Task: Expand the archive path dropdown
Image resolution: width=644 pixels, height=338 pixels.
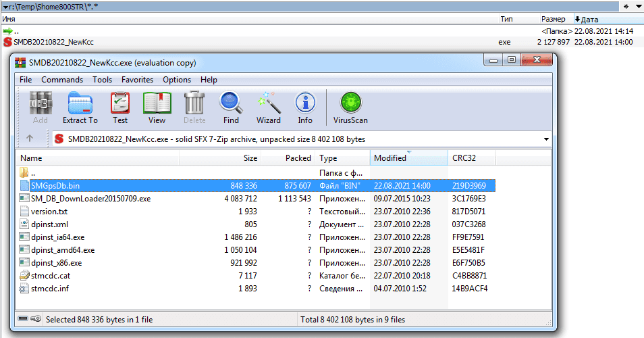Action: coord(545,139)
